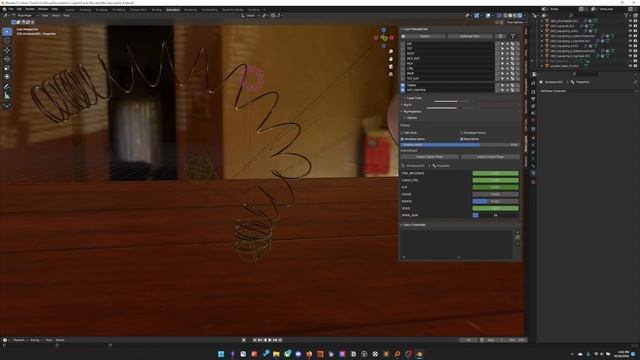Toggle the checkbox left of the Palette layer
640x360 pixels.
pyautogui.click(x=403, y=85)
